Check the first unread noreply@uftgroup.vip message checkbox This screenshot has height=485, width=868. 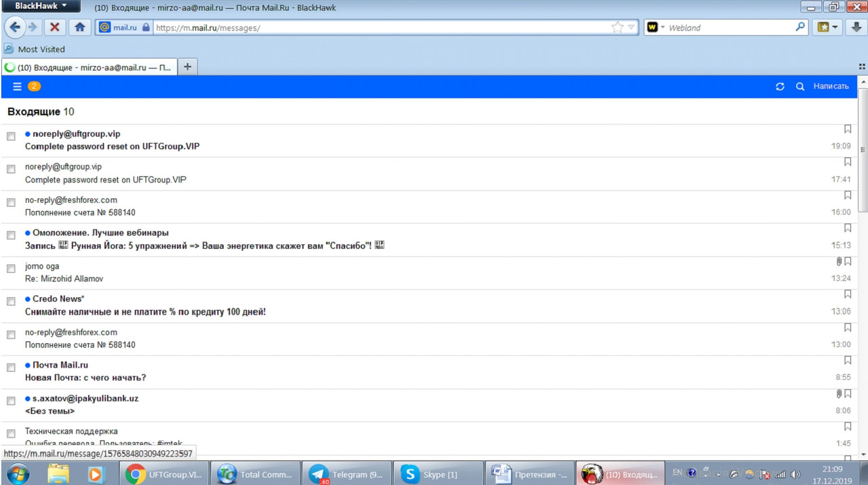point(11,136)
